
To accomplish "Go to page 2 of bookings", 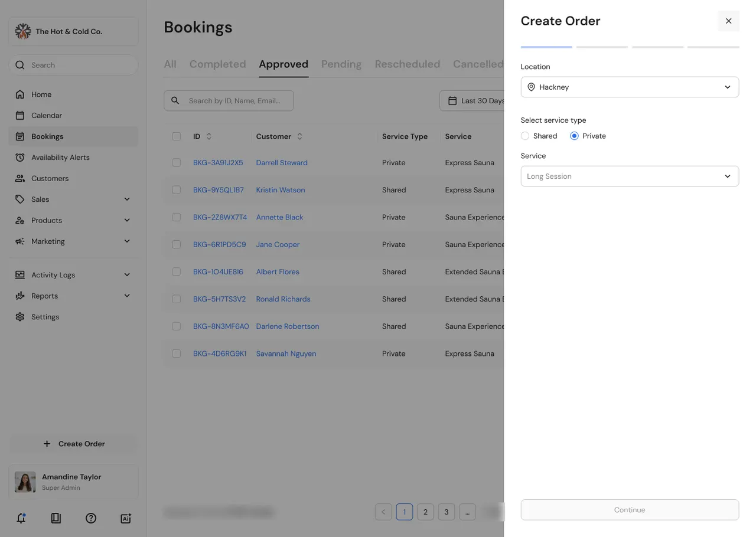I will click(425, 512).
